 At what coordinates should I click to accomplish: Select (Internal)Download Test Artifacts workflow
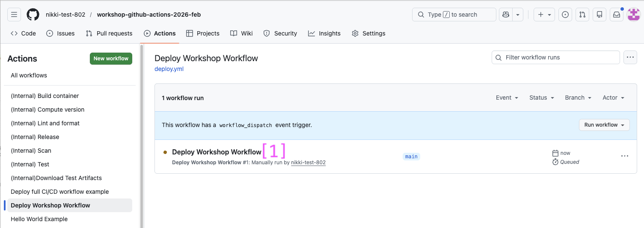point(70,178)
